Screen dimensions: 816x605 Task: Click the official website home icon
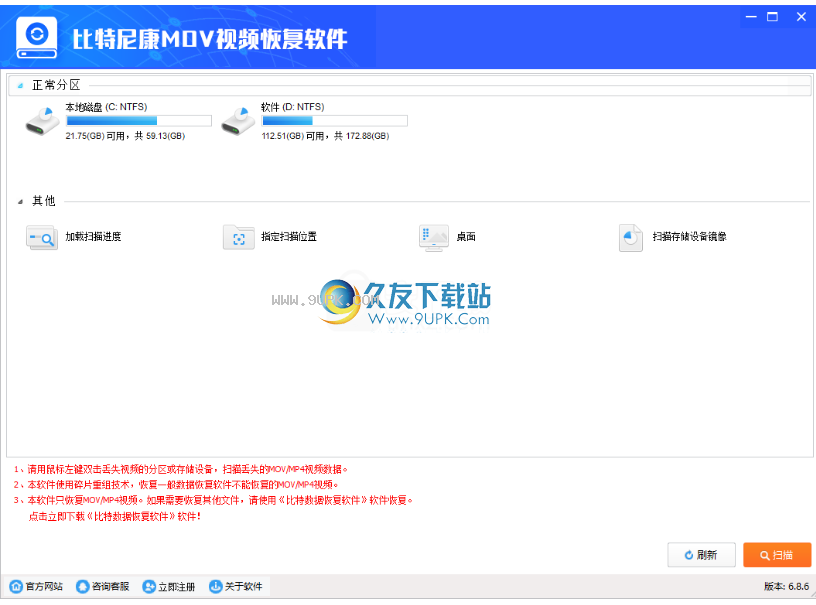coord(16,586)
